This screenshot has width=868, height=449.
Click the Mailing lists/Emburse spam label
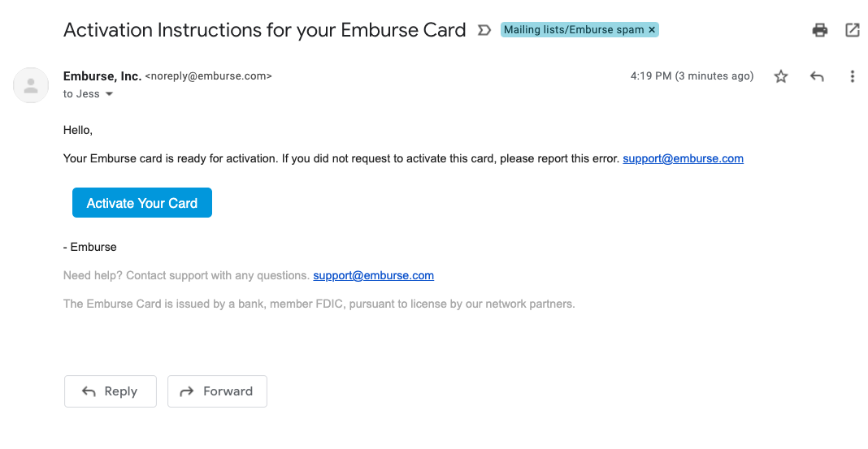574,30
